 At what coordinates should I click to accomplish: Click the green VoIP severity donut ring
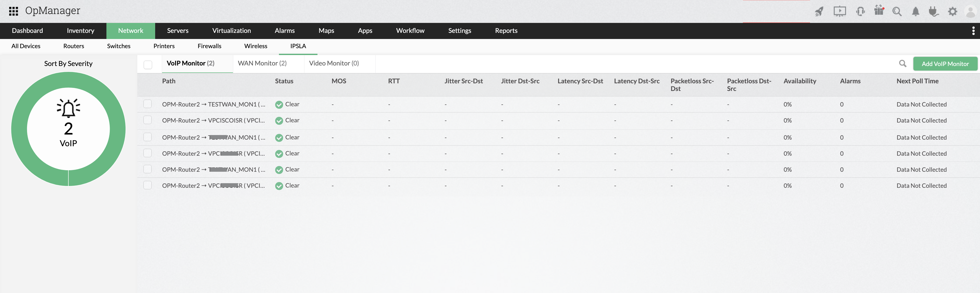[x=19, y=129]
